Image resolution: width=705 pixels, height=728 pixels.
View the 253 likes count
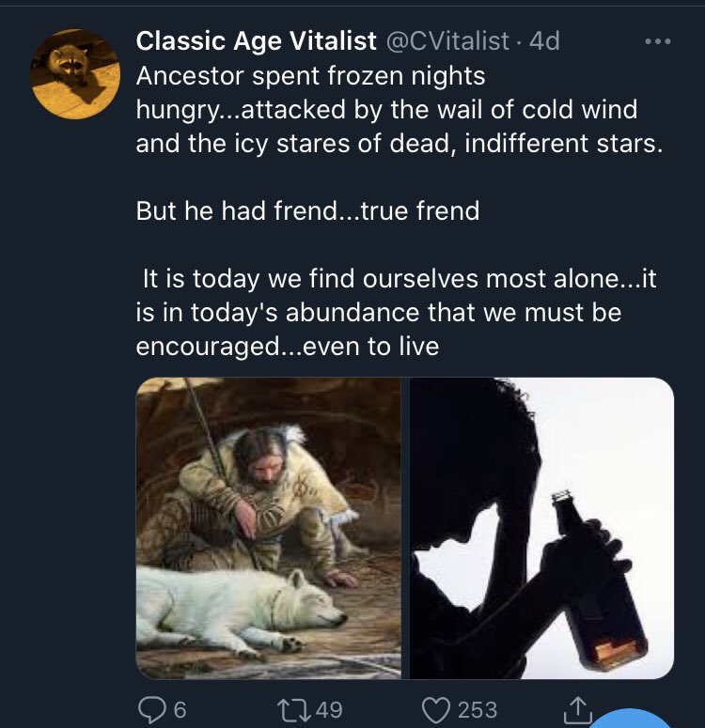click(478, 710)
